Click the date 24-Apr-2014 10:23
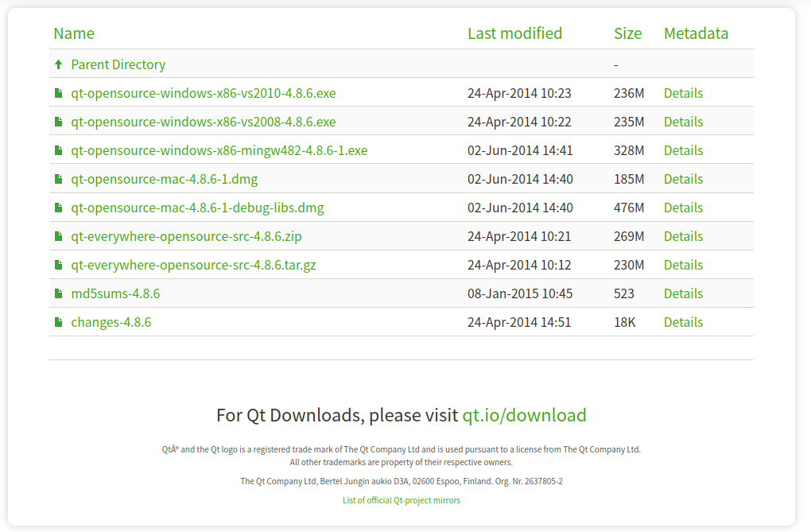The height and width of the screenshot is (532, 811). click(519, 93)
